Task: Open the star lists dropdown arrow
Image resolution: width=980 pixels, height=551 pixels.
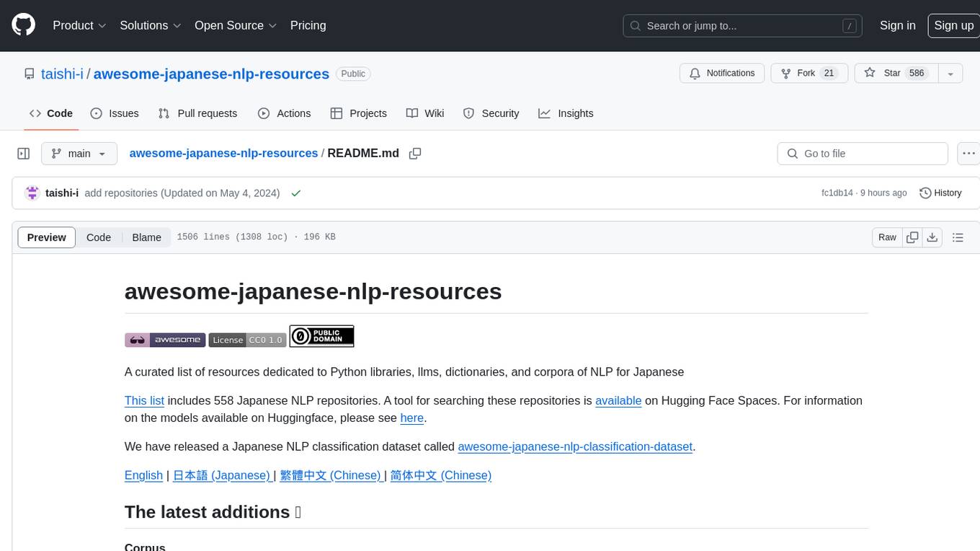Action: (x=950, y=74)
